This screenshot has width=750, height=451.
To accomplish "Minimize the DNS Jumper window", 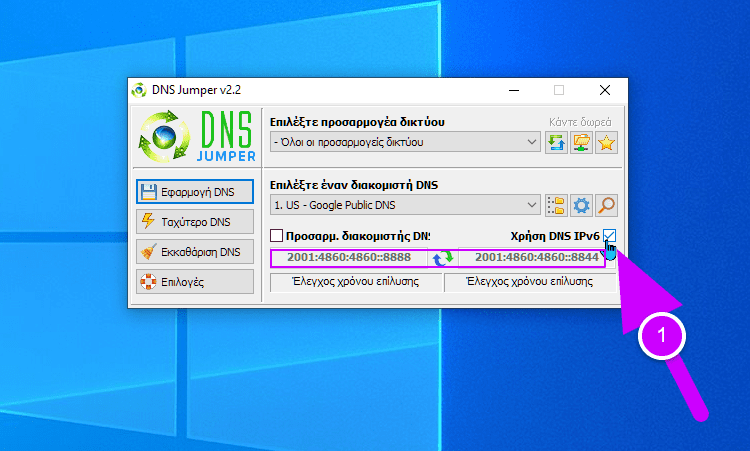I will click(514, 90).
